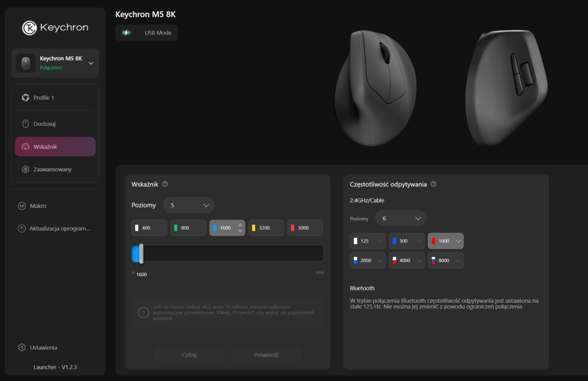Screen dimensions: 588x381
Task: Click help icon next to Wskaźnik heading
Action: pyautogui.click(x=165, y=184)
